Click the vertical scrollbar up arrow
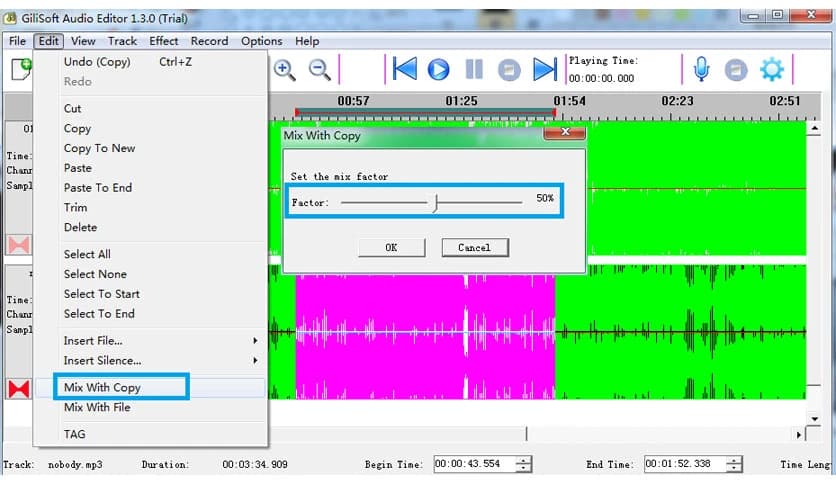Image resolution: width=836 pixels, height=484 pixels. pos(814,128)
